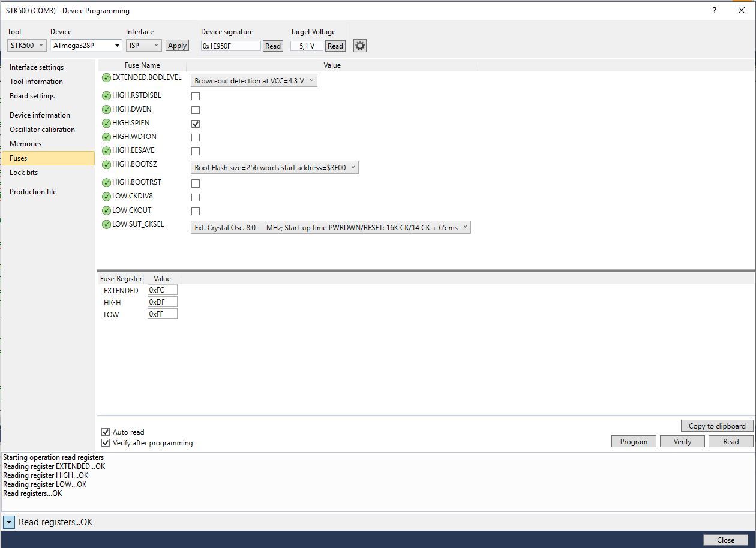Screen dimensions: 756x548
Task: Enable the HIGH.WDTON fuse checkbox
Action: (x=196, y=137)
